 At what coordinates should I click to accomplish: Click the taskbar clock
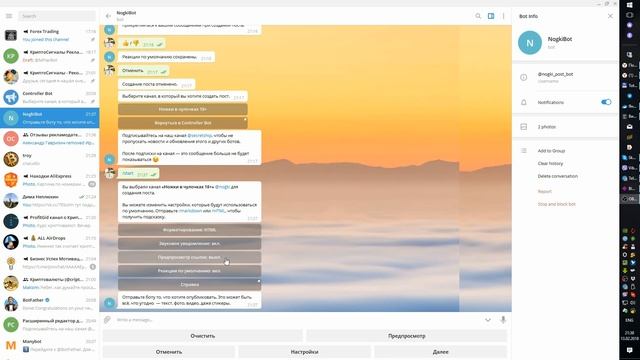click(x=629, y=336)
